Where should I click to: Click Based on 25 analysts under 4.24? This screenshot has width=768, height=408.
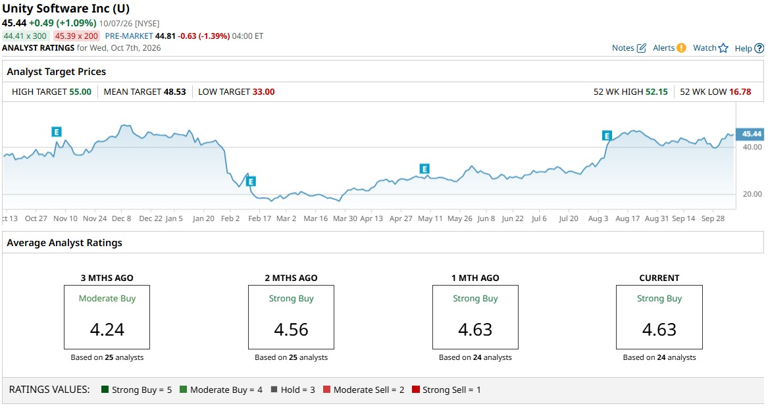107,358
